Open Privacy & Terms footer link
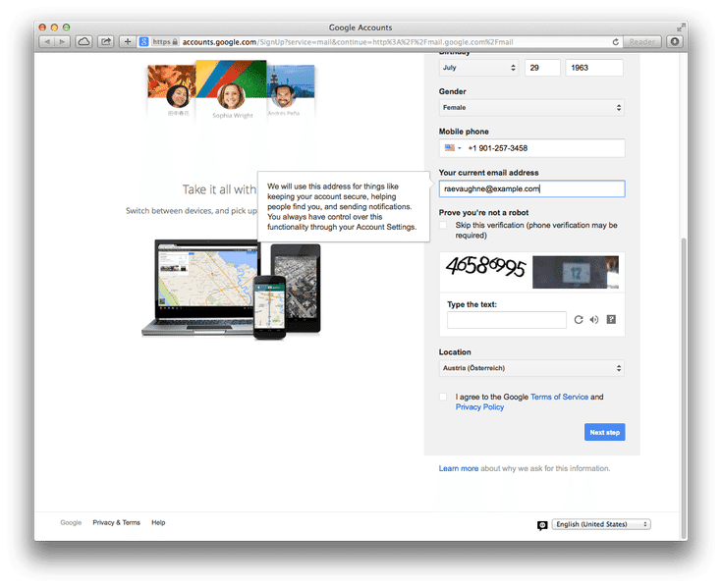This screenshot has height=588, width=722. point(116,522)
